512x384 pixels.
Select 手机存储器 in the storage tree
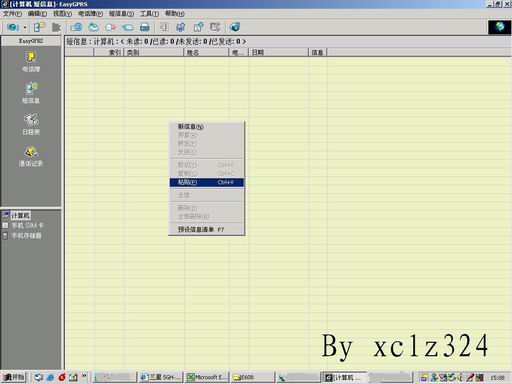pyautogui.click(x=26, y=236)
